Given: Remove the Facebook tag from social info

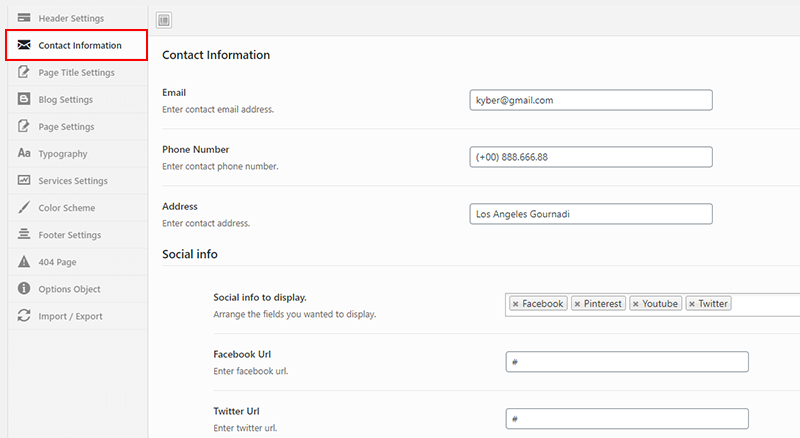Looking at the screenshot, I should pyautogui.click(x=515, y=304).
